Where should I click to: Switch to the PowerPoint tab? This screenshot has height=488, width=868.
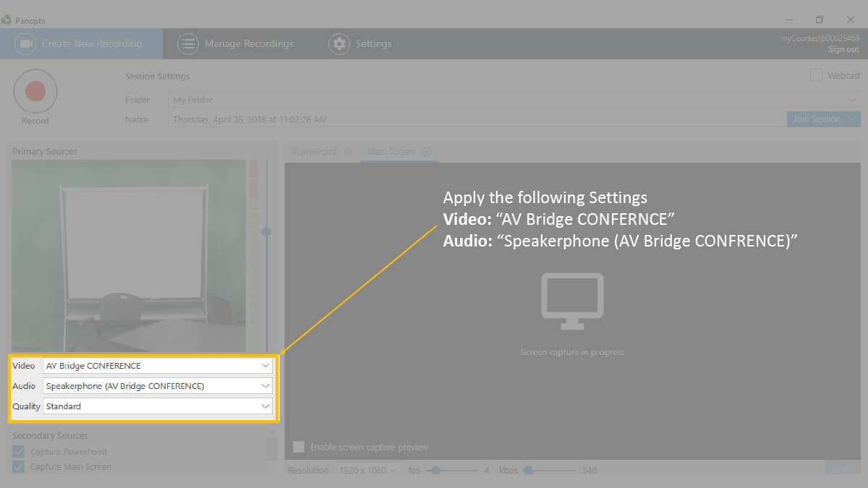tap(315, 152)
